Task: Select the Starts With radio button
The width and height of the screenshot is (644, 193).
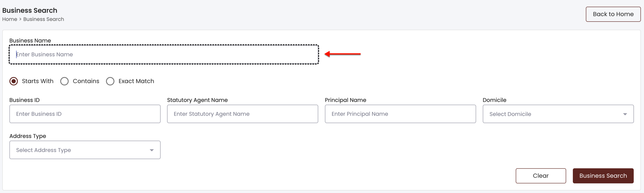Action: [14, 81]
